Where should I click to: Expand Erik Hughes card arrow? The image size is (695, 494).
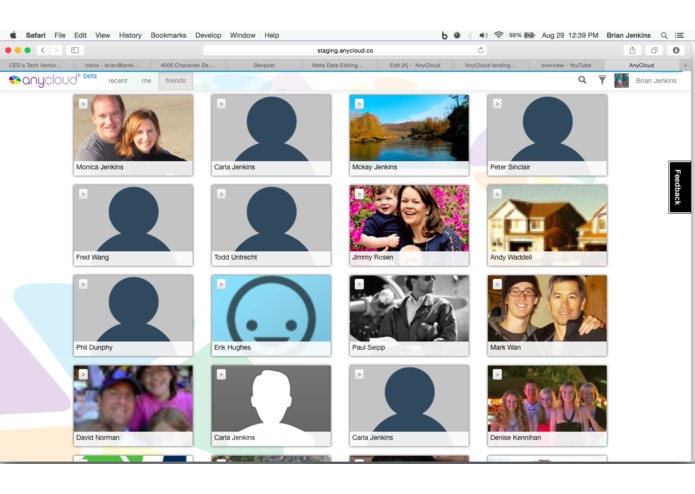(221, 284)
